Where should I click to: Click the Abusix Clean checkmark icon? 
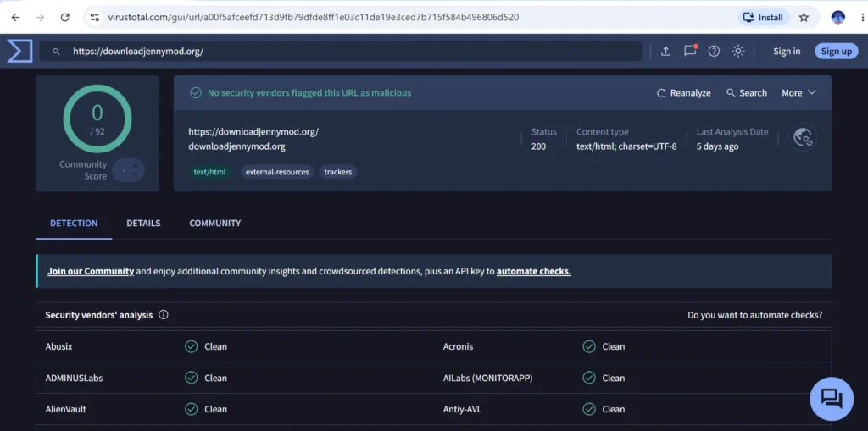191,346
